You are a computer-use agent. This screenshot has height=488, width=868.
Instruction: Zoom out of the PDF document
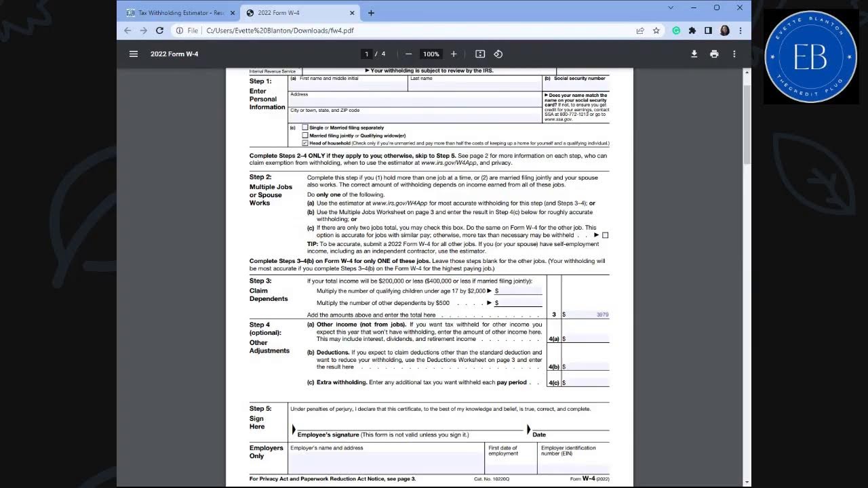(x=408, y=54)
